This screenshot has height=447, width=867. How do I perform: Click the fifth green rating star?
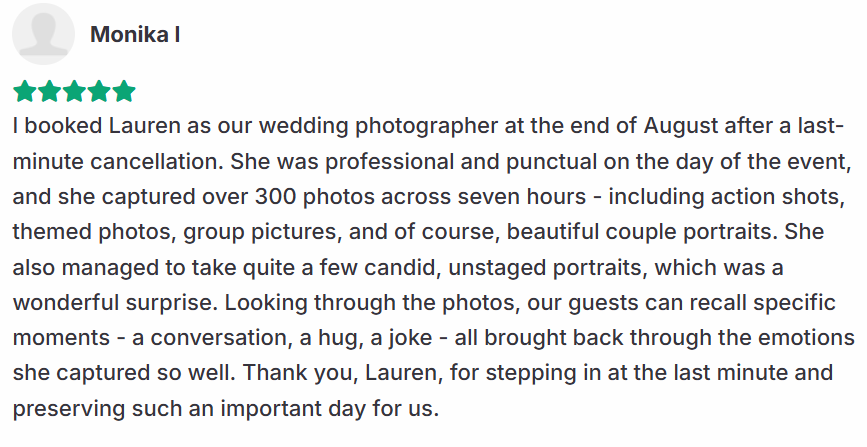[124, 92]
